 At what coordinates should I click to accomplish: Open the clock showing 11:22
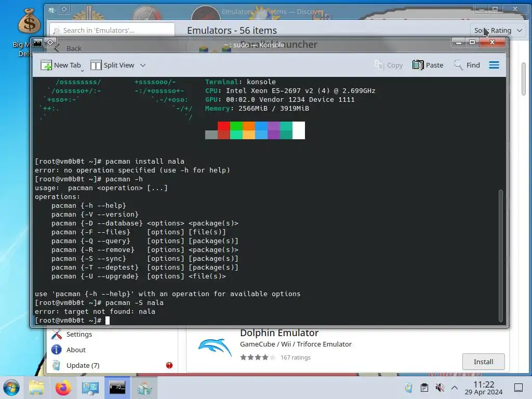pos(484,388)
